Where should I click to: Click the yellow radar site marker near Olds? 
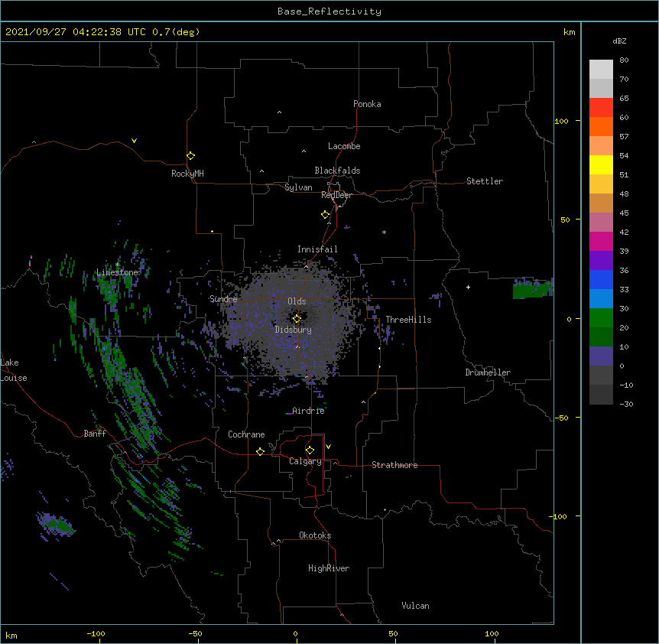[297, 319]
